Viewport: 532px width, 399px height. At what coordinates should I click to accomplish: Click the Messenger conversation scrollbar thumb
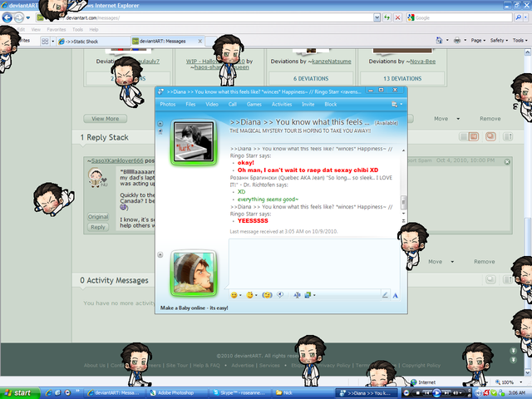coord(403,202)
